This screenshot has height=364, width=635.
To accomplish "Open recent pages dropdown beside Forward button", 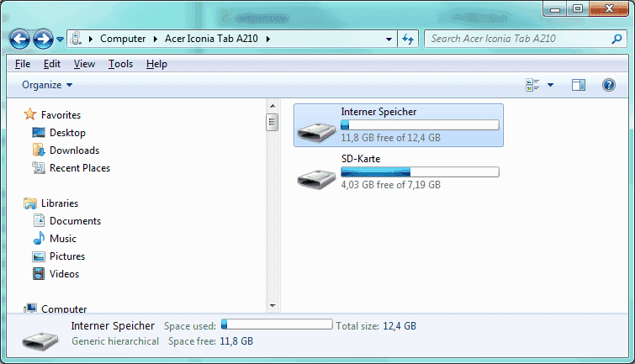I will pyautogui.click(x=60, y=40).
